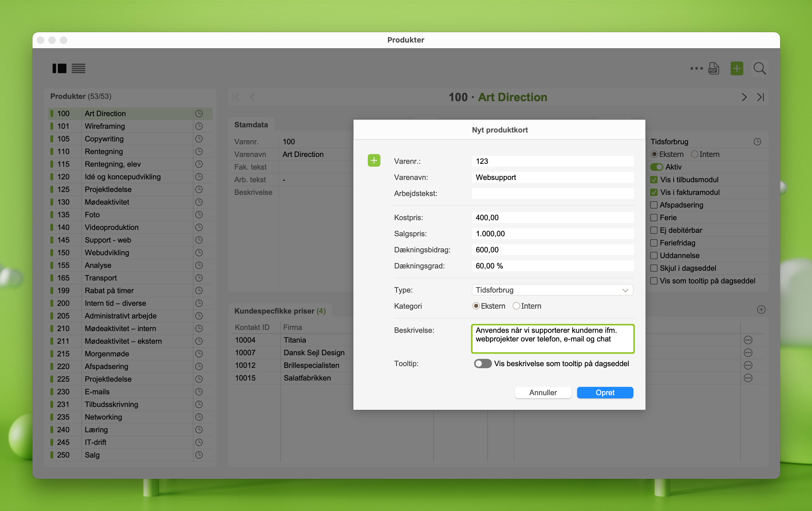The image size is (812, 511).
Task: Click the clock icon next to Tidsforbrug
Action: 757,142
